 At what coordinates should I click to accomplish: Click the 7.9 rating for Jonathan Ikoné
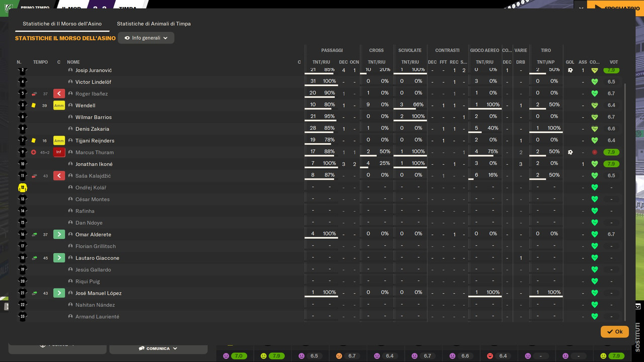611,164
